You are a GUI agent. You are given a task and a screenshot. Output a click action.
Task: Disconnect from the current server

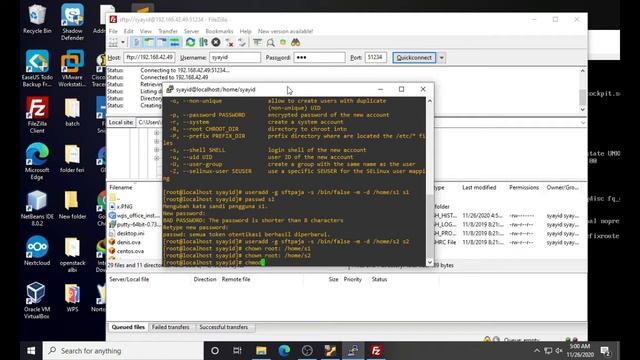coord(229,42)
